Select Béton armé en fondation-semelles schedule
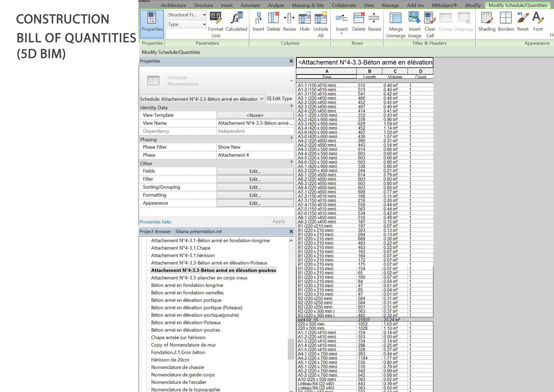The width and height of the screenshot is (554, 392). point(187,293)
